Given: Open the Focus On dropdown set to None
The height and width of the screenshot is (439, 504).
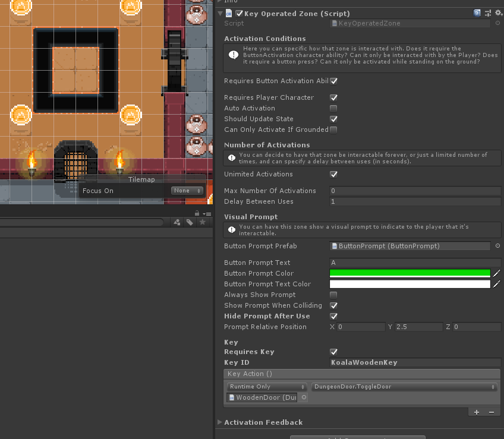Looking at the screenshot, I should pyautogui.click(x=187, y=191).
